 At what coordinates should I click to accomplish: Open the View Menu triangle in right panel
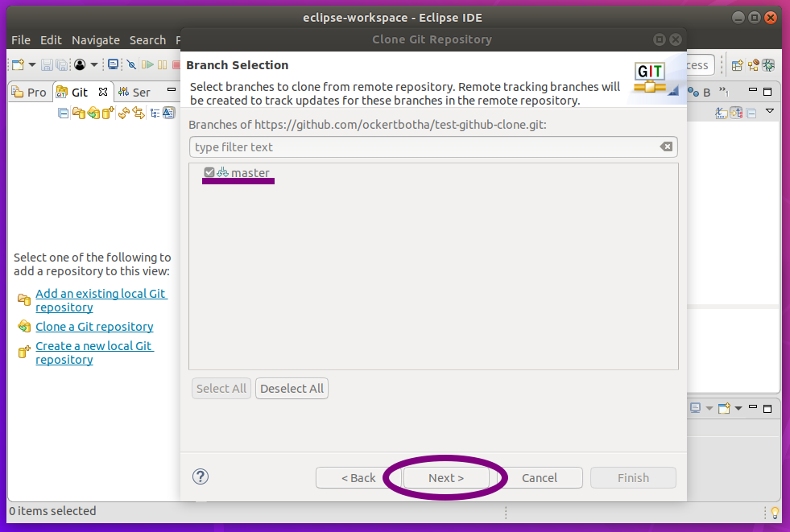(769, 110)
